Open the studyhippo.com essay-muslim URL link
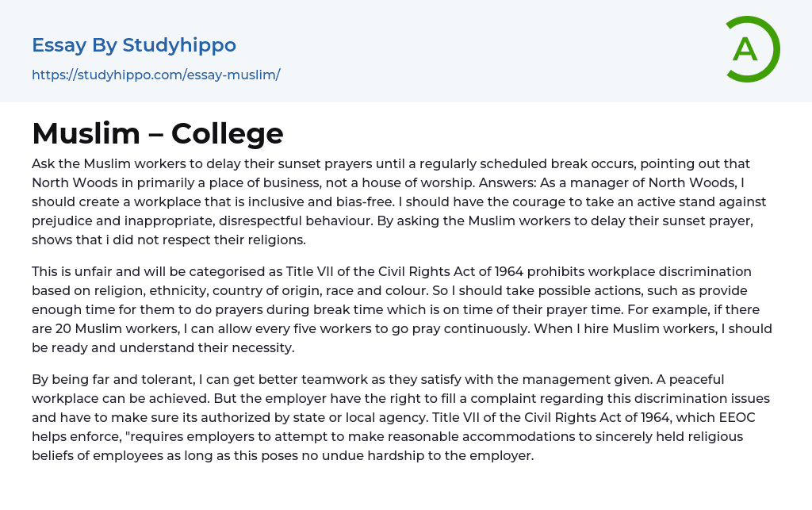 [155, 75]
